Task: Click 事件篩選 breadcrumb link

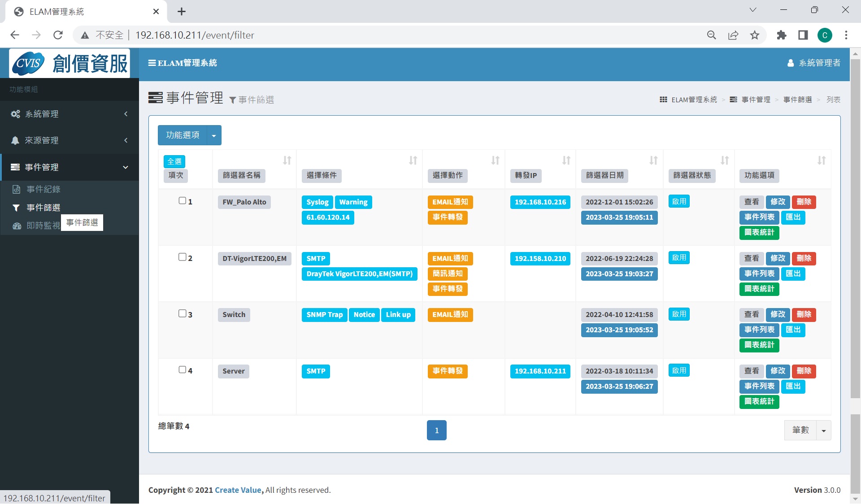Action: (797, 100)
